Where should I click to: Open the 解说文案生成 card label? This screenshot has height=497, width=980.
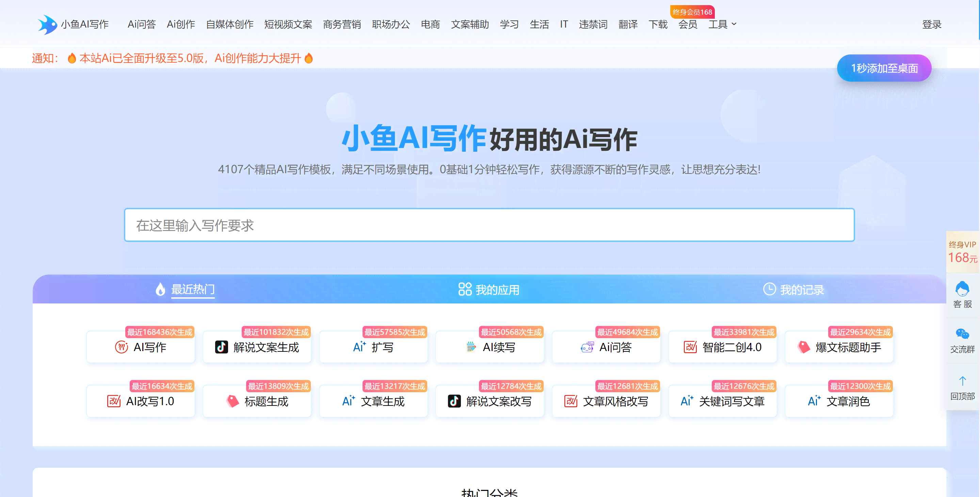click(x=266, y=347)
